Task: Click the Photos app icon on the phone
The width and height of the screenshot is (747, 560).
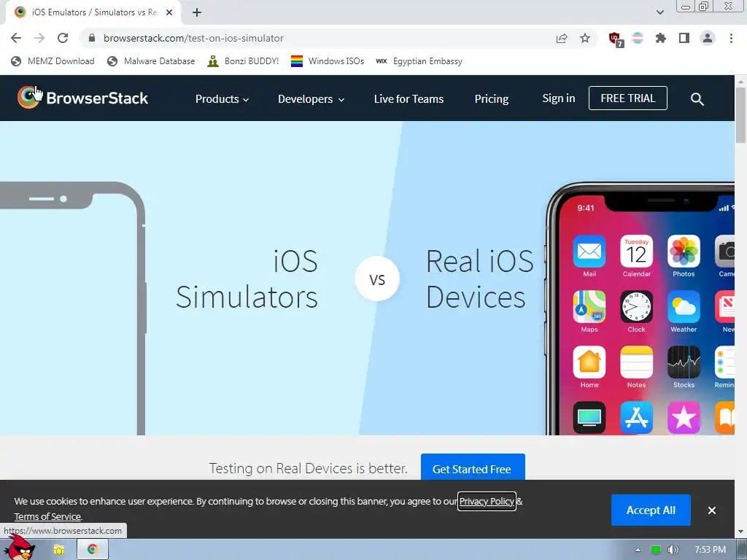Action: click(684, 251)
